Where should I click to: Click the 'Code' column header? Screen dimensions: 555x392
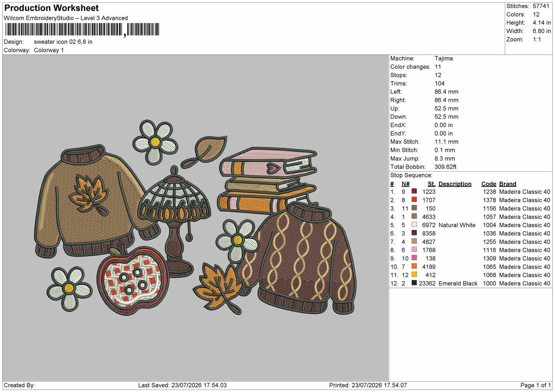click(489, 184)
